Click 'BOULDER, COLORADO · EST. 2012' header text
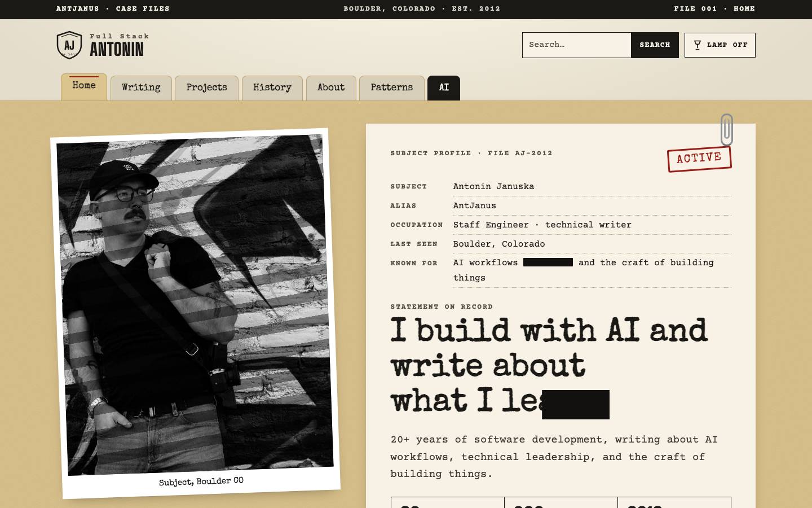812x508 pixels. click(422, 8)
